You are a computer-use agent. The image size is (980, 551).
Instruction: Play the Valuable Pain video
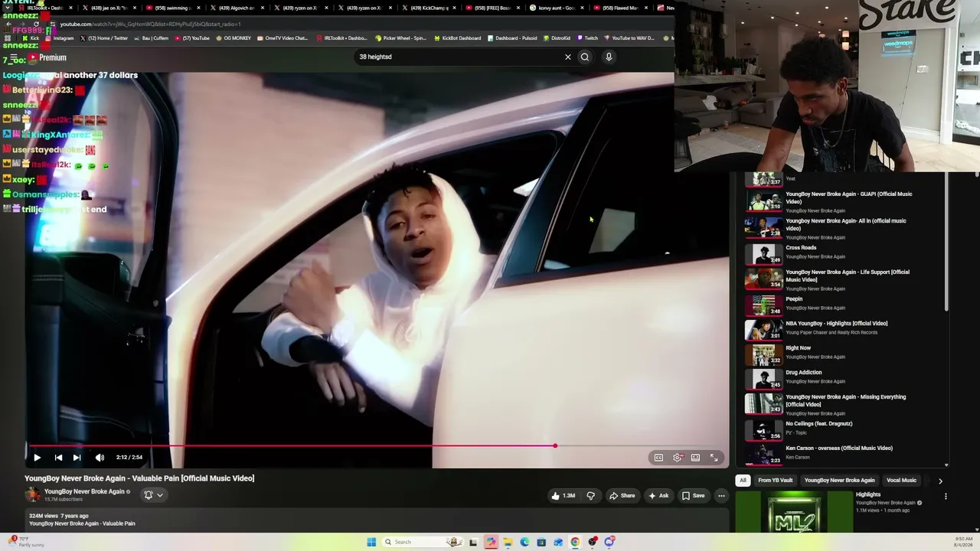coord(37,458)
